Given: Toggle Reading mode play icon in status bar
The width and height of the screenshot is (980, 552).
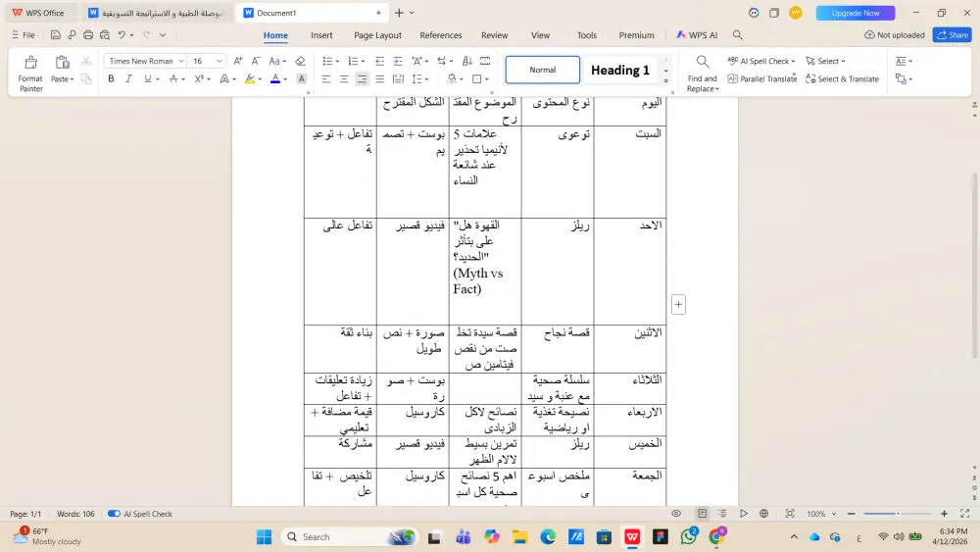Looking at the screenshot, I should coord(744,513).
